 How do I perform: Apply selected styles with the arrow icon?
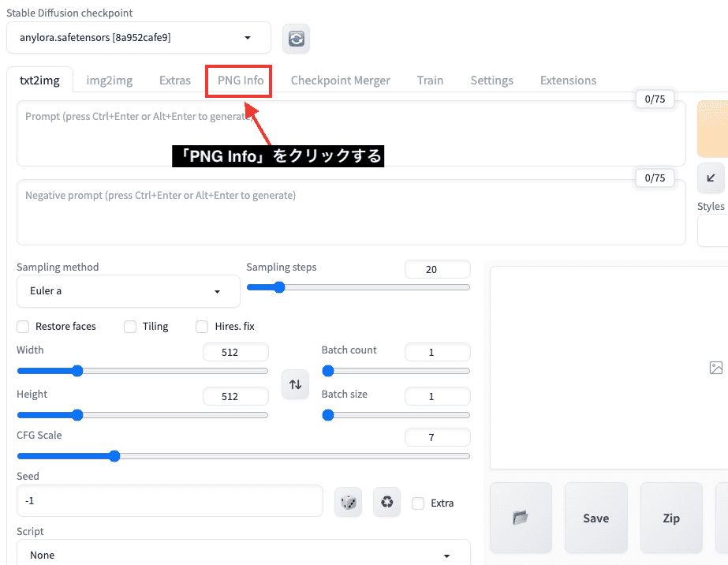(x=709, y=178)
